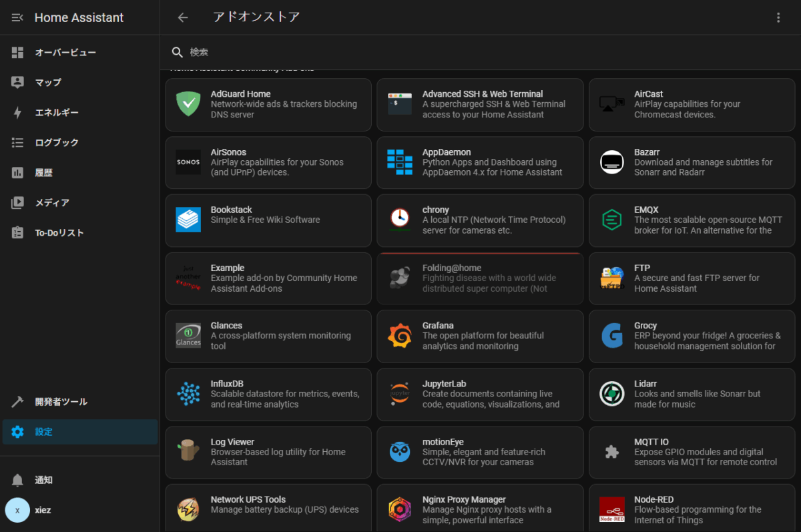Click the Network UPS Tools icon
This screenshot has width=801, height=532.
coord(188,509)
